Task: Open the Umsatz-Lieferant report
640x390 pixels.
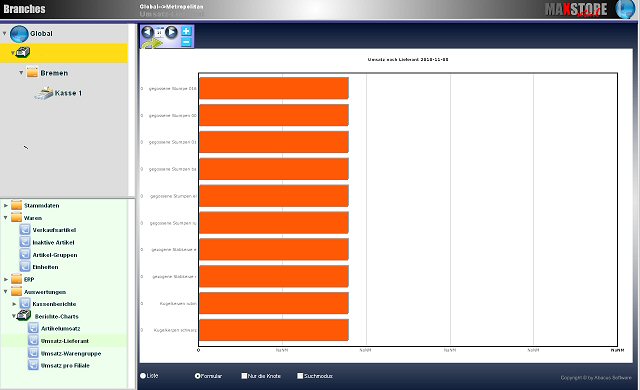Action: (x=65, y=341)
